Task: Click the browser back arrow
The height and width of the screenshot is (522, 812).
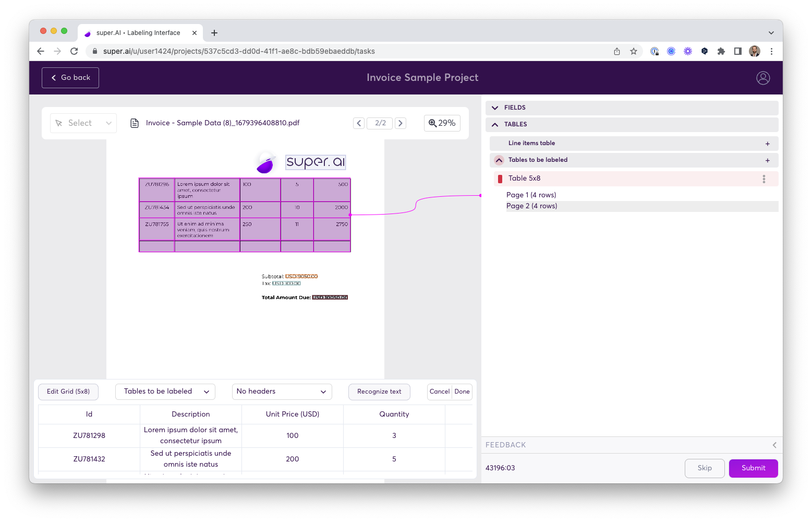Action: pyautogui.click(x=41, y=51)
